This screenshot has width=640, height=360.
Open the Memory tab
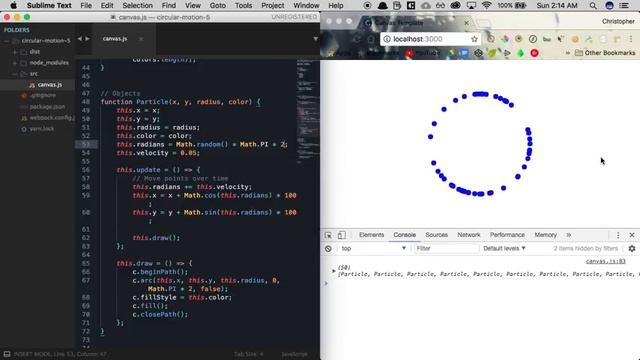545,235
